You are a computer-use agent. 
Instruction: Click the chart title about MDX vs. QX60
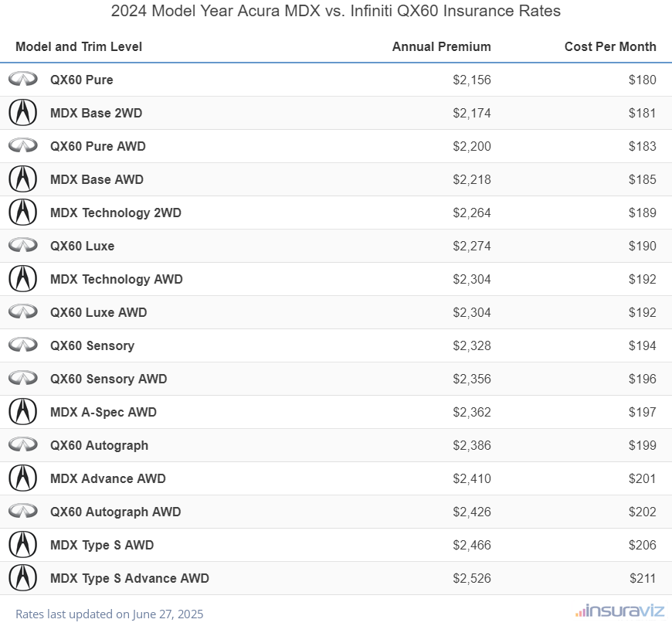click(335, 11)
